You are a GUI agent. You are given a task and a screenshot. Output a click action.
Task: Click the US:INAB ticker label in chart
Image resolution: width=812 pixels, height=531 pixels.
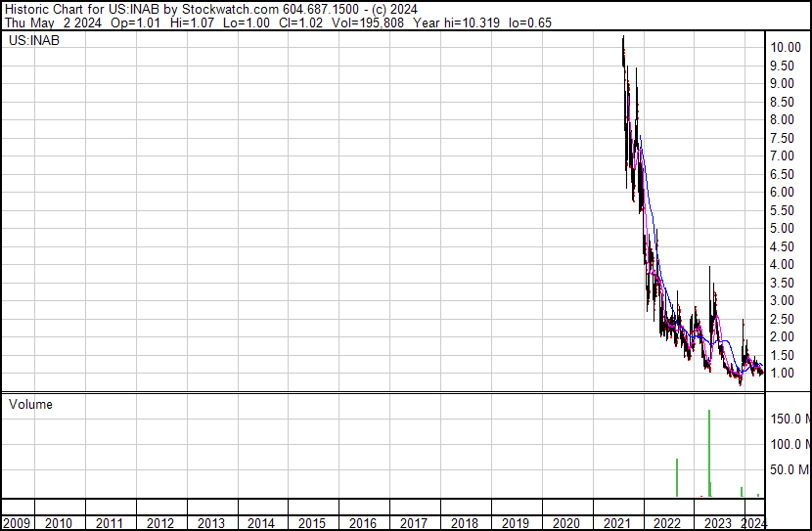click(32, 41)
